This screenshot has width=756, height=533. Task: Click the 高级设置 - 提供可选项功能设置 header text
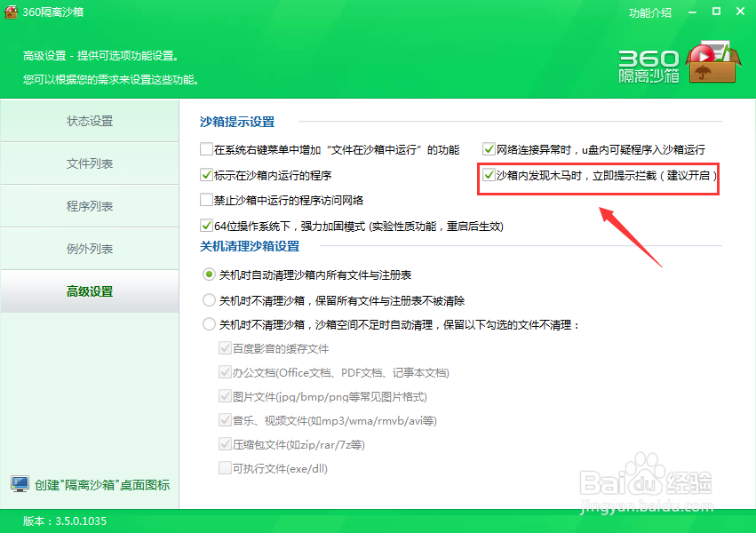tap(101, 56)
